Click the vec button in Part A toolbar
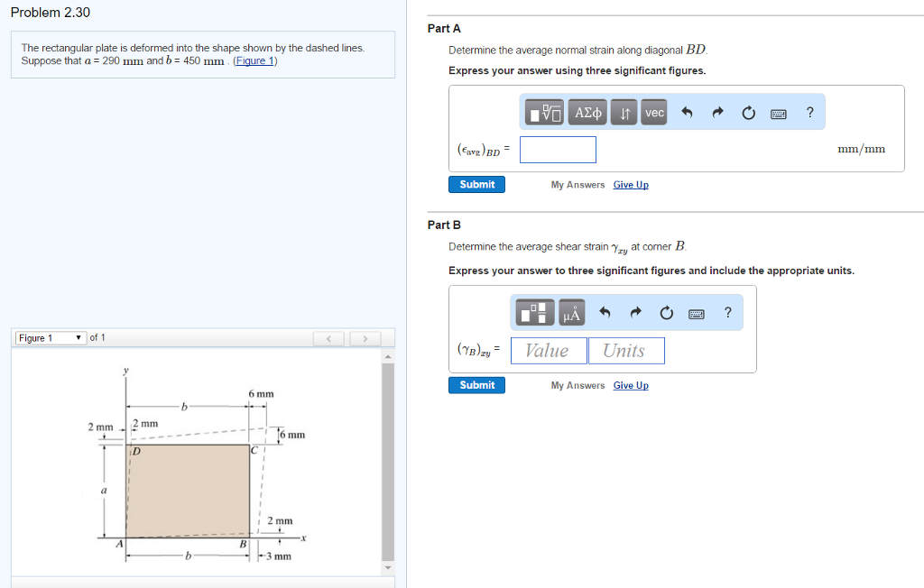The image size is (924, 588). (654, 113)
